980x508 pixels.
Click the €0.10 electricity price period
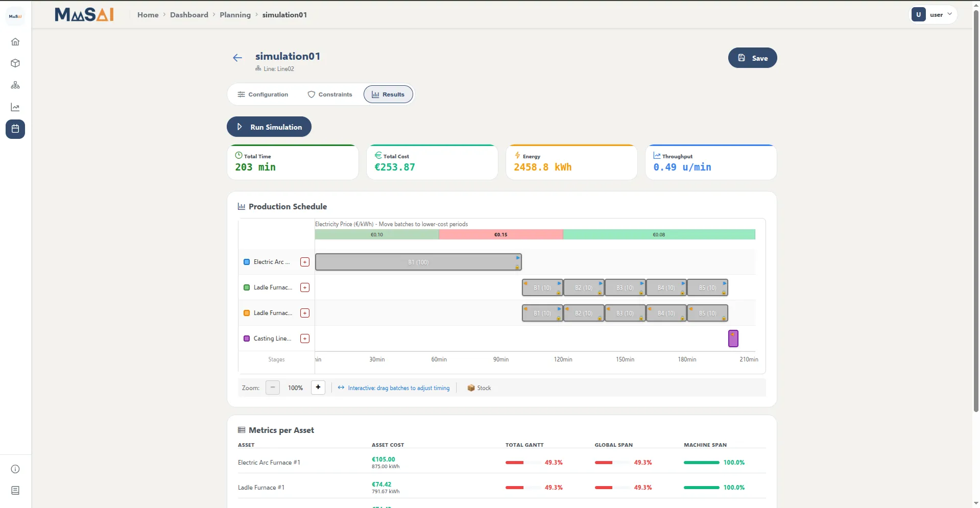(377, 235)
